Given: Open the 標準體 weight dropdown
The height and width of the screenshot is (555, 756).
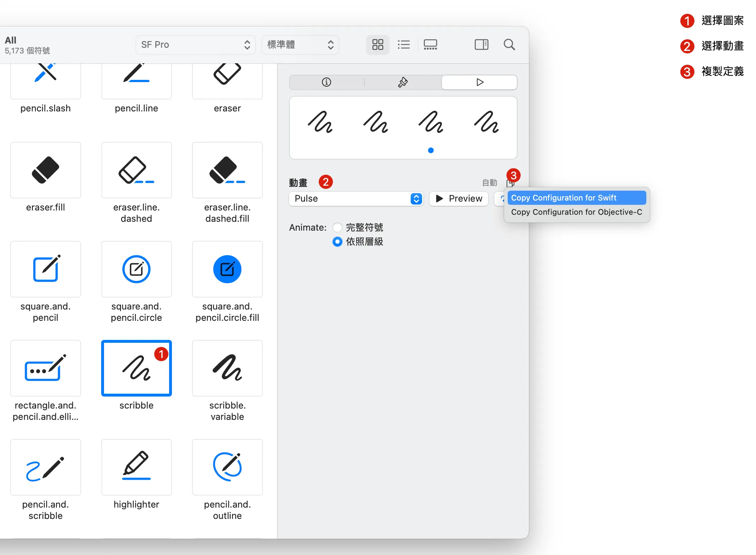Looking at the screenshot, I should [x=300, y=45].
